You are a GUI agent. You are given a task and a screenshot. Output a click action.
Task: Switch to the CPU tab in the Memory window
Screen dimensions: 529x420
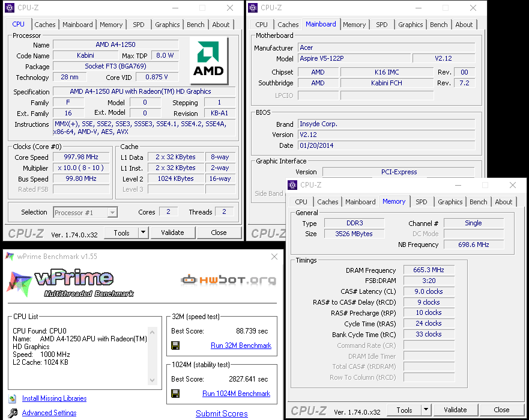coord(301,202)
